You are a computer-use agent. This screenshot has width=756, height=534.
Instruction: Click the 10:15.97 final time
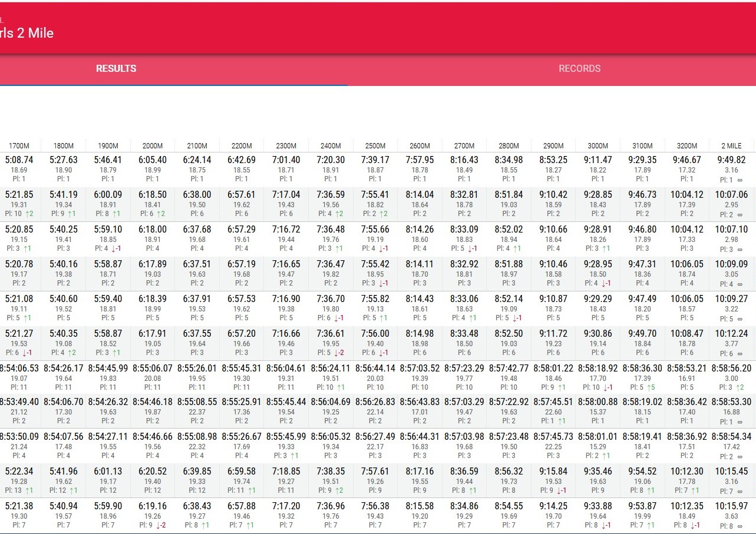[732, 506]
